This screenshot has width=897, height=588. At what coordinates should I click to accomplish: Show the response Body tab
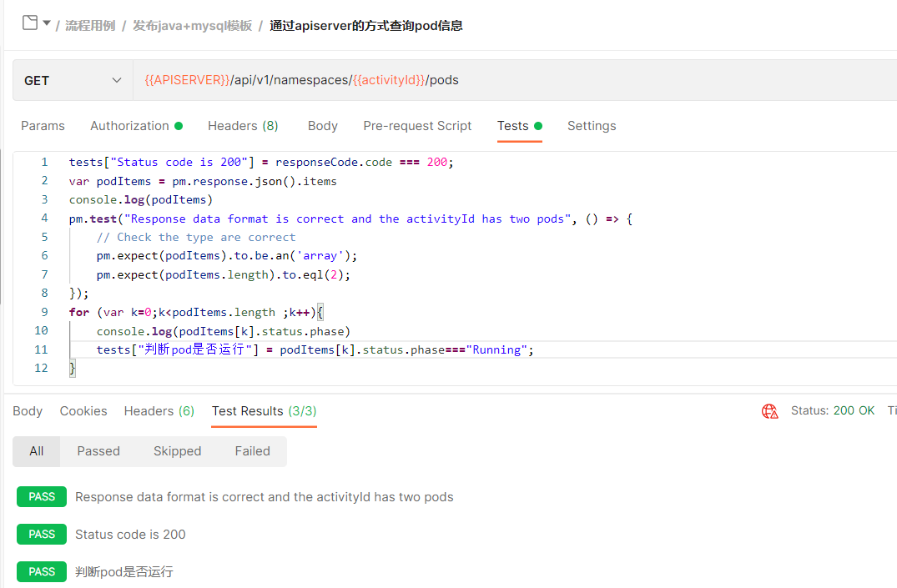(28, 411)
